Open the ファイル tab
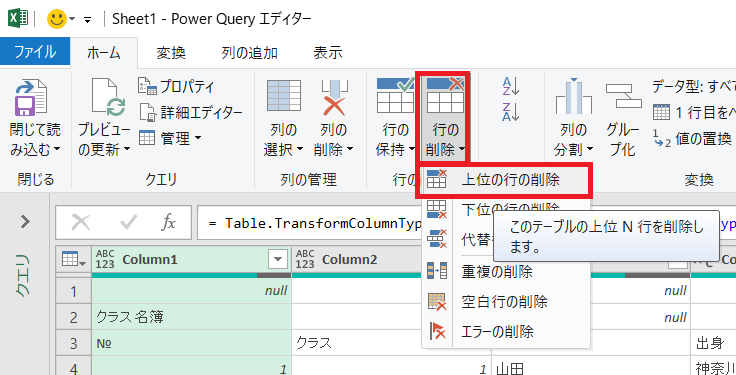This screenshot has height=375, width=736. [x=35, y=51]
